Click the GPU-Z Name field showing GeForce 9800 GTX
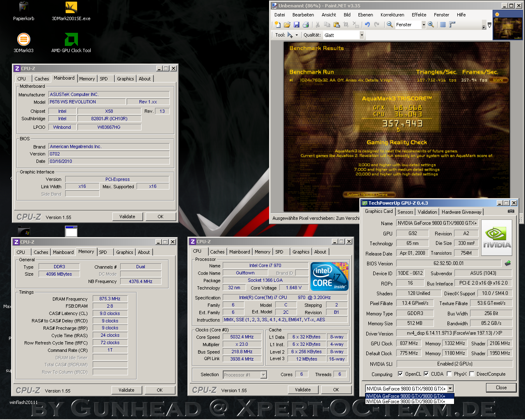The image size is (525, 420). click(437, 223)
